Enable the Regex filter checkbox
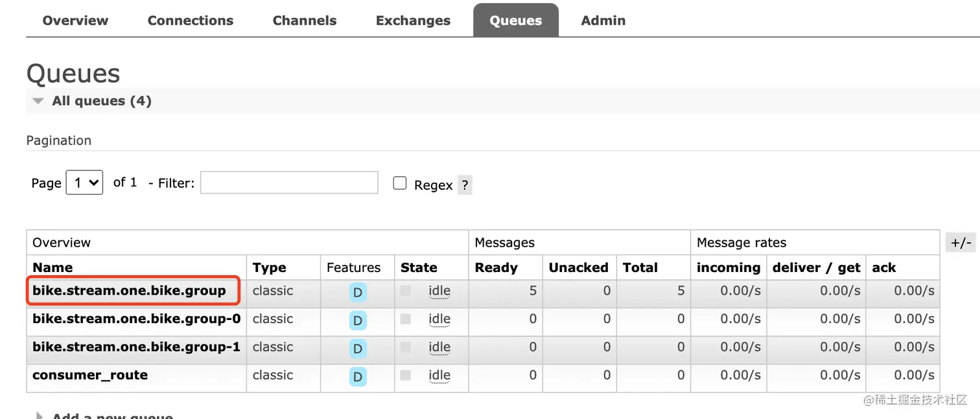This screenshot has height=419, width=980. click(x=400, y=183)
